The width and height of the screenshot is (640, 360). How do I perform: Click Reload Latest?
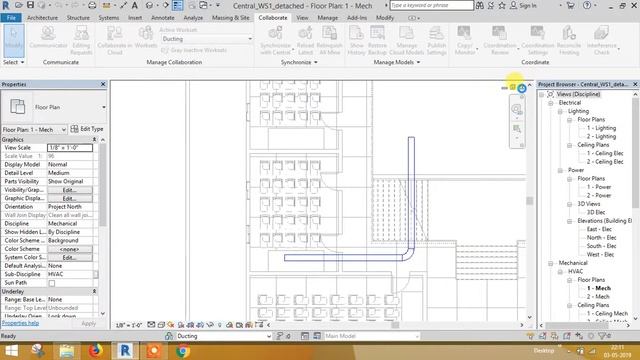[x=305, y=40]
